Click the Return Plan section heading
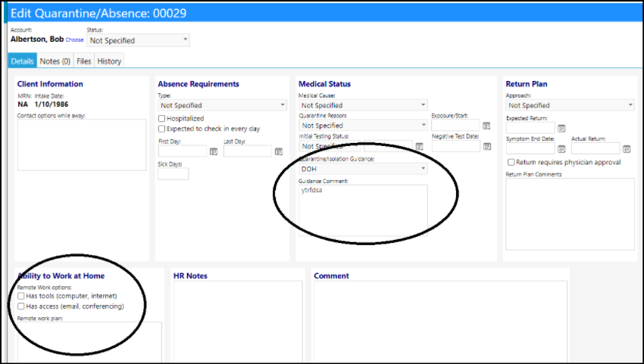This screenshot has height=364, width=644. click(x=527, y=84)
